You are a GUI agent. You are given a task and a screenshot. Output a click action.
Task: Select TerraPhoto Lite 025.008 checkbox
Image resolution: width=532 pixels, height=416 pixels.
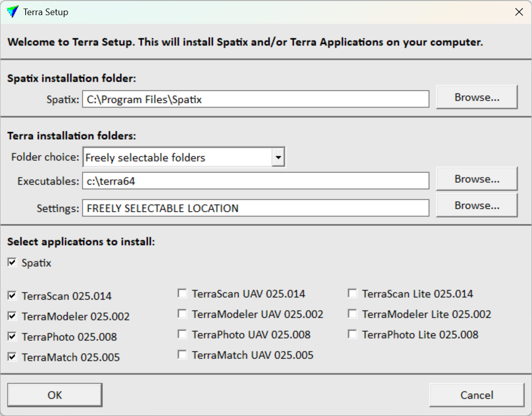click(x=352, y=334)
